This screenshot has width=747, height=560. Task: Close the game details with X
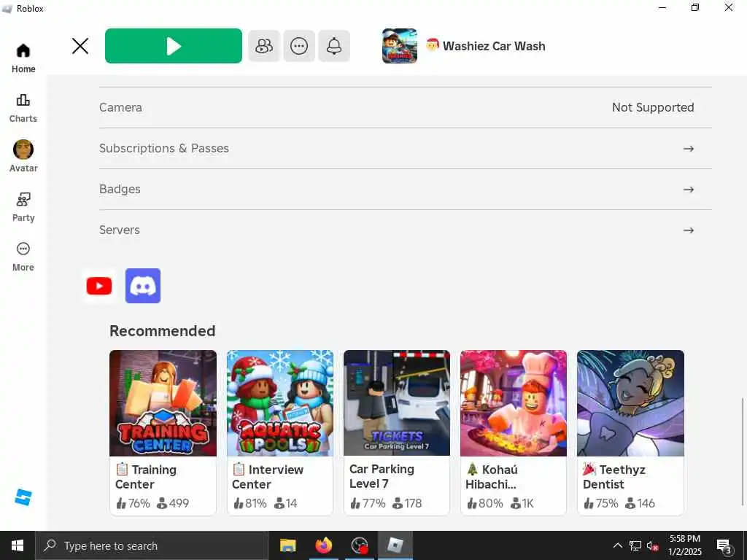[x=80, y=46]
